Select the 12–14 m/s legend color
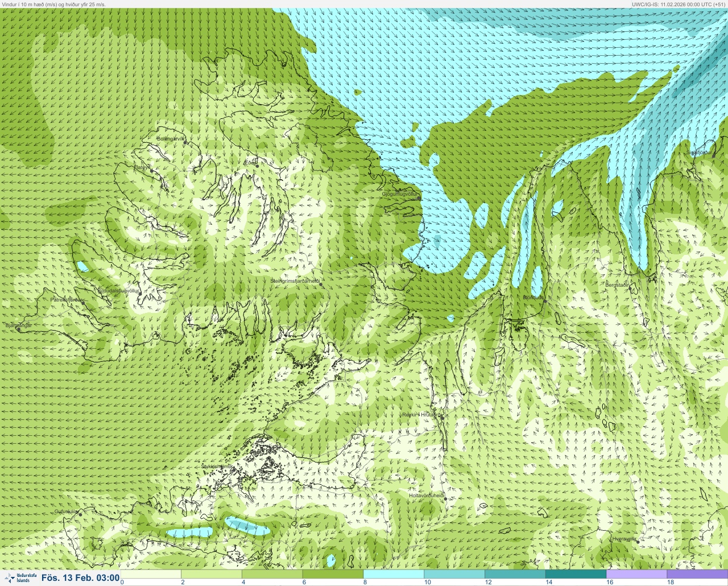 point(515,574)
